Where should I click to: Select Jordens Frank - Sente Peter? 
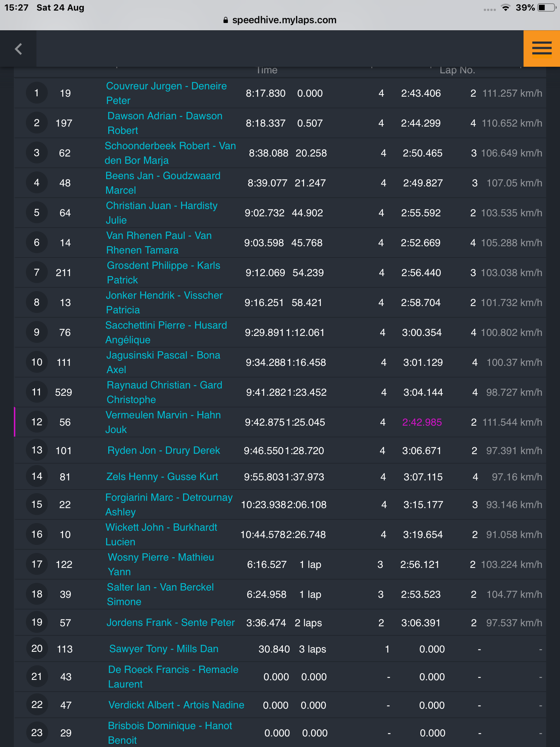point(171,623)
